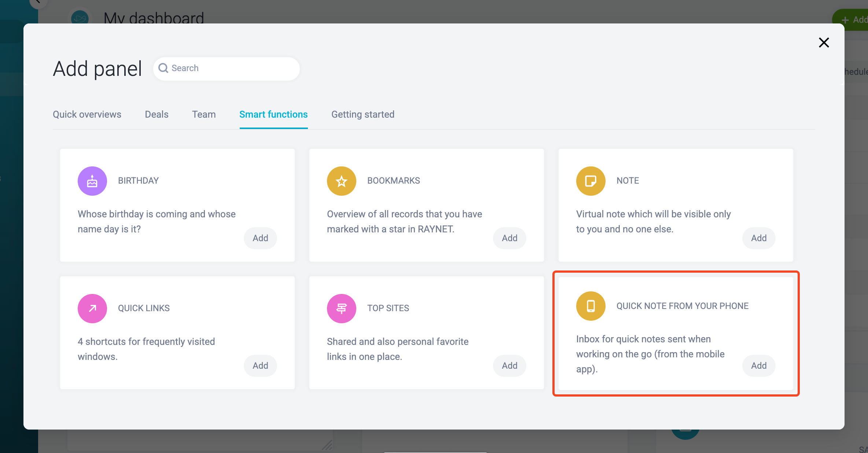
Task: Open the Deals tab
Action: [157, 114]
